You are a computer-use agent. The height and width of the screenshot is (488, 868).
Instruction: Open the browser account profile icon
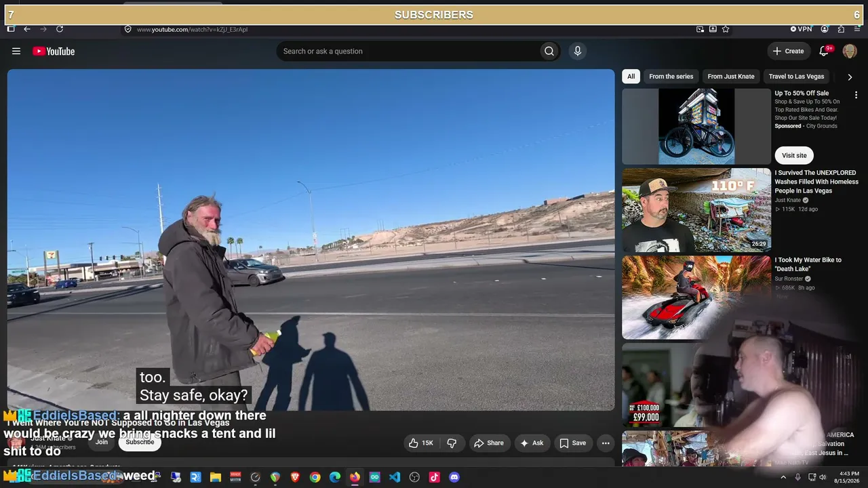[825, 29]
